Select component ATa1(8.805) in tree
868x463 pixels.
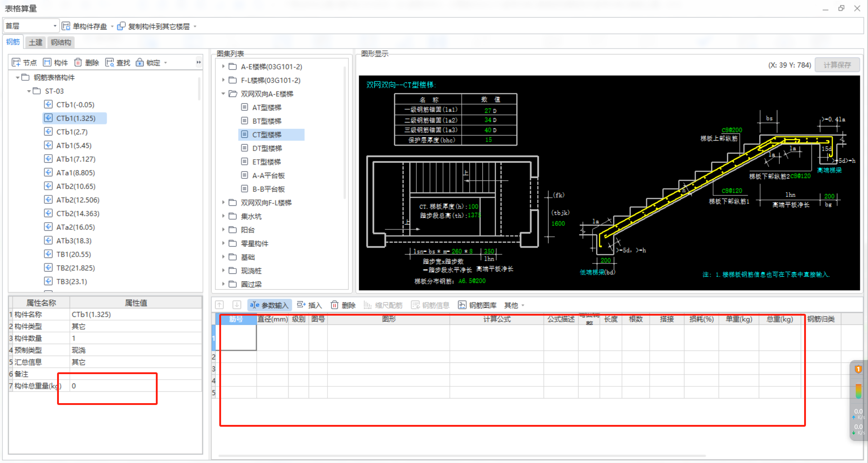pos(75,173)
